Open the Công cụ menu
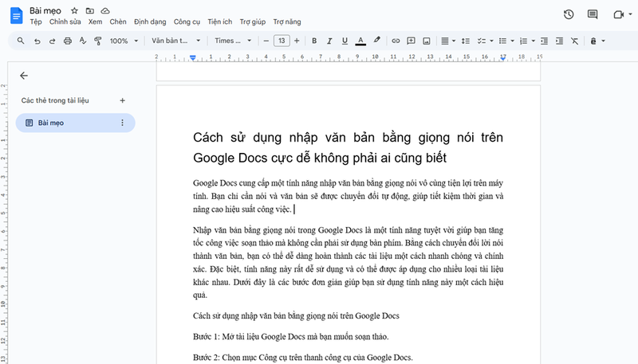This screenshot has width=638, height=364. pyautogui.click(x=187, y=22)
